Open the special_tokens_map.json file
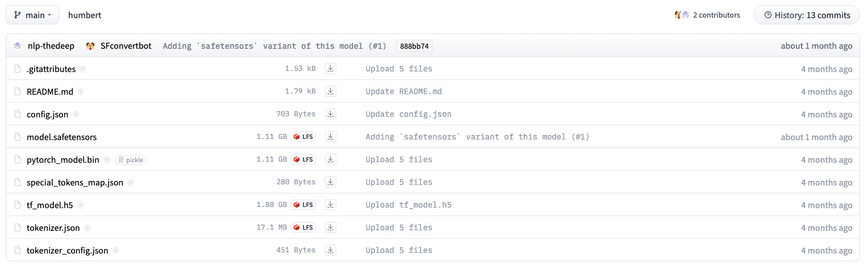This screenshot has width=868, height=266. (x=75, y=182)
